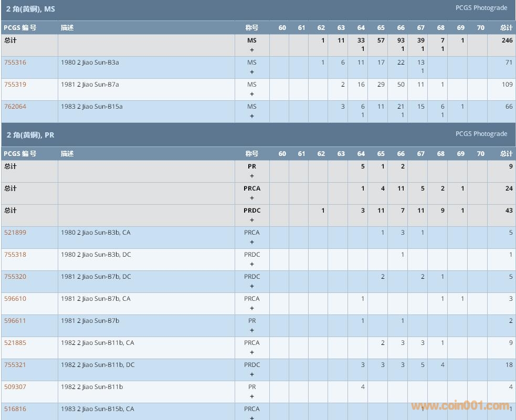Open PCGS Photograde in the PR section header
Screen dimensions: 516x420
coord(481,134)
